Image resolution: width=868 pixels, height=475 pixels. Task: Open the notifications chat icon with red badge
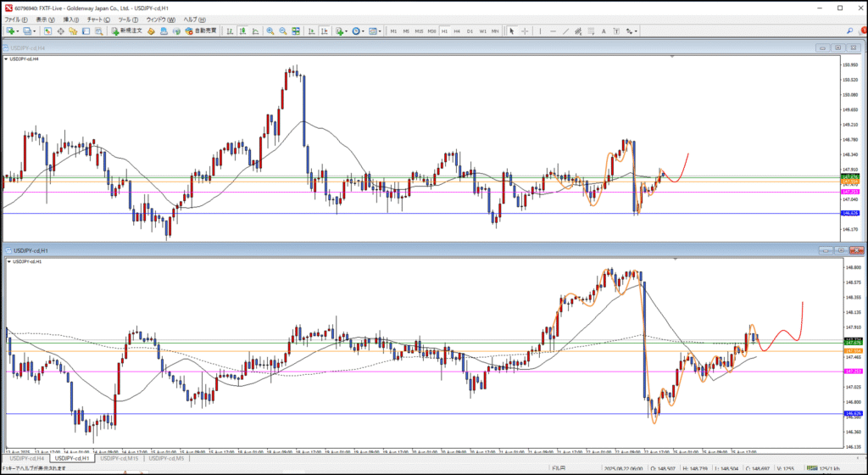[x=862, y=31]
